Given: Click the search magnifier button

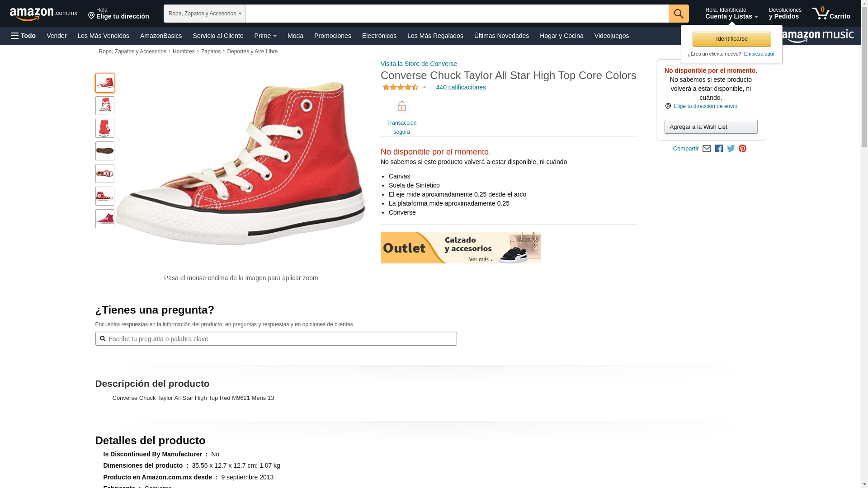Looking at the screenshot, I should (679, 14).
